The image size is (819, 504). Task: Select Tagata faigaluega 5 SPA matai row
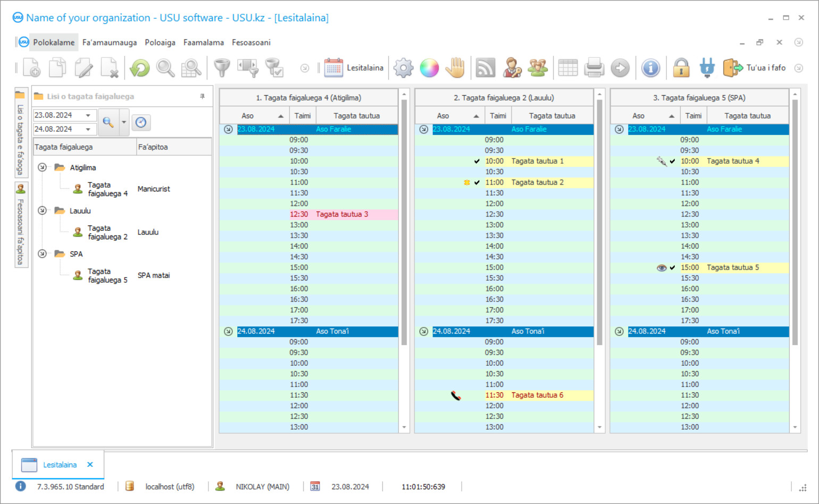(x=122, y=275)
